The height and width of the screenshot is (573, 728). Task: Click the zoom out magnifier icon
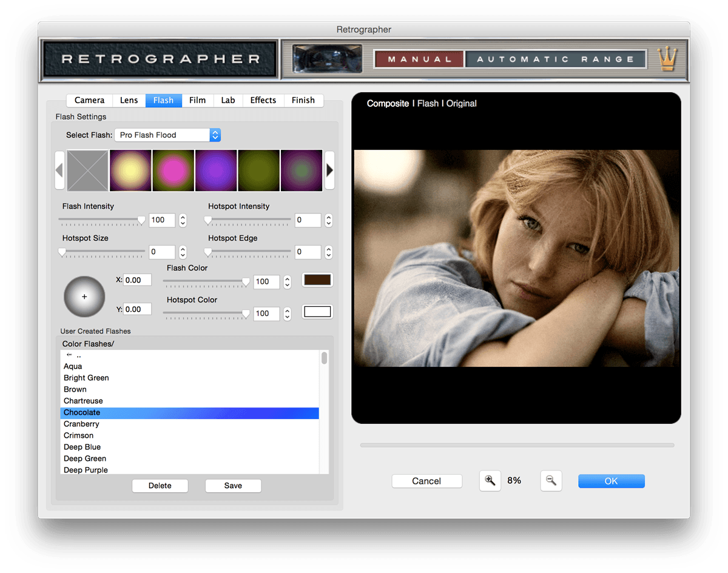[x=551, y=481]
